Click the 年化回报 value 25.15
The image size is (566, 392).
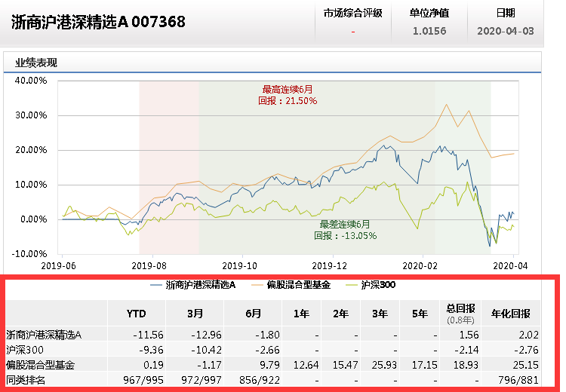click(x=525, y=365)
